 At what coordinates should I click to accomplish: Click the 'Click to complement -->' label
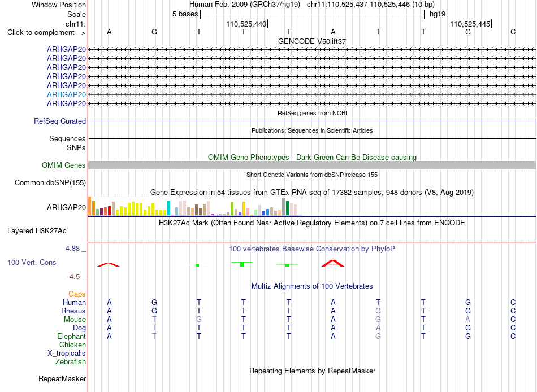(x=46, y=33)
